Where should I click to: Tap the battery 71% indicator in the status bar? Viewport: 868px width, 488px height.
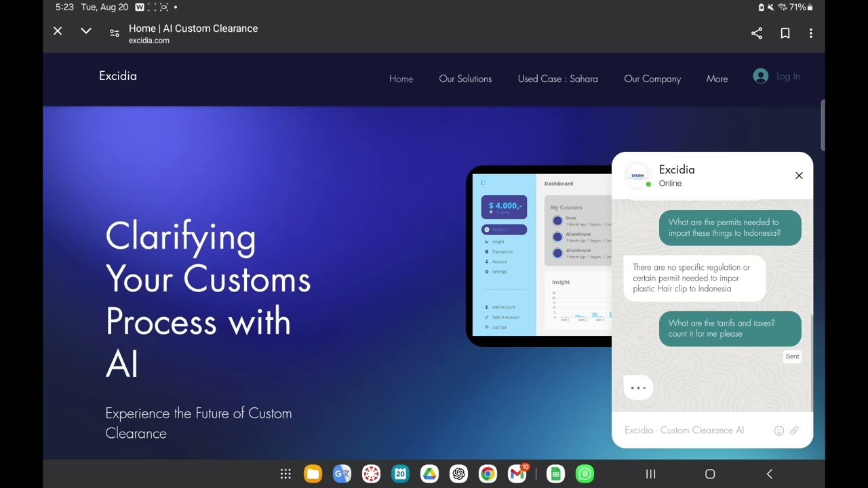pyautogui.click(x=801, y=7)
